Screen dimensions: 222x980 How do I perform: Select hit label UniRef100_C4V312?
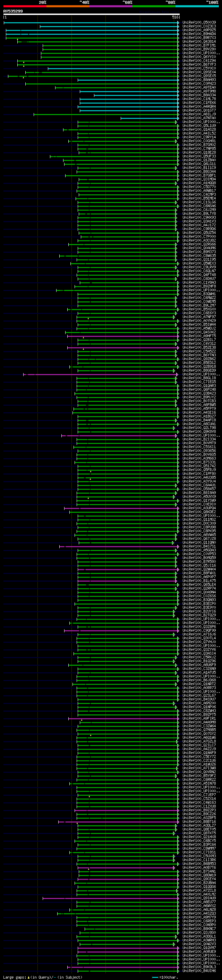tap(199, 343)
